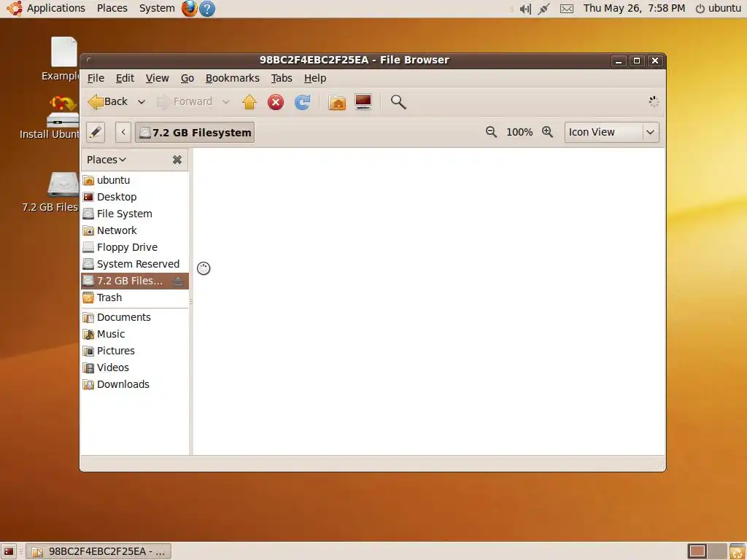Image resolution: width=747 pixels, height=560 pixels.
Task: Open the System panel menu
Action: [x=157, y=8]
